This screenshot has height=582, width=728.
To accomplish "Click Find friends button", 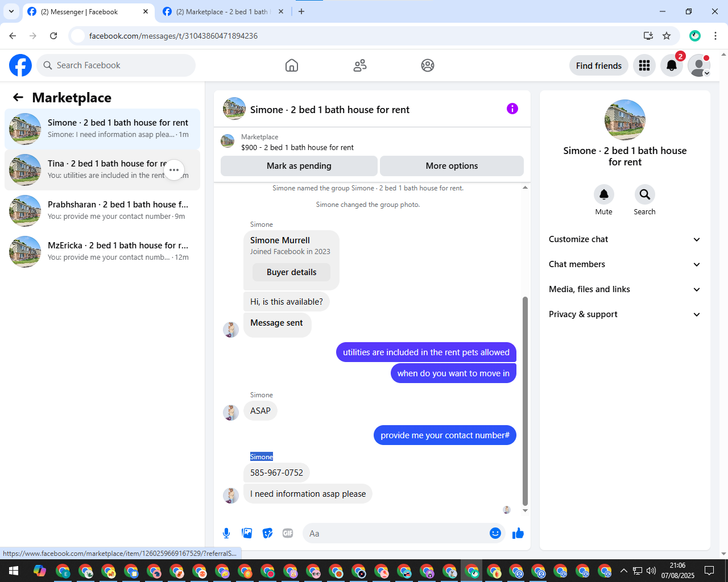I will coord(599,65).
